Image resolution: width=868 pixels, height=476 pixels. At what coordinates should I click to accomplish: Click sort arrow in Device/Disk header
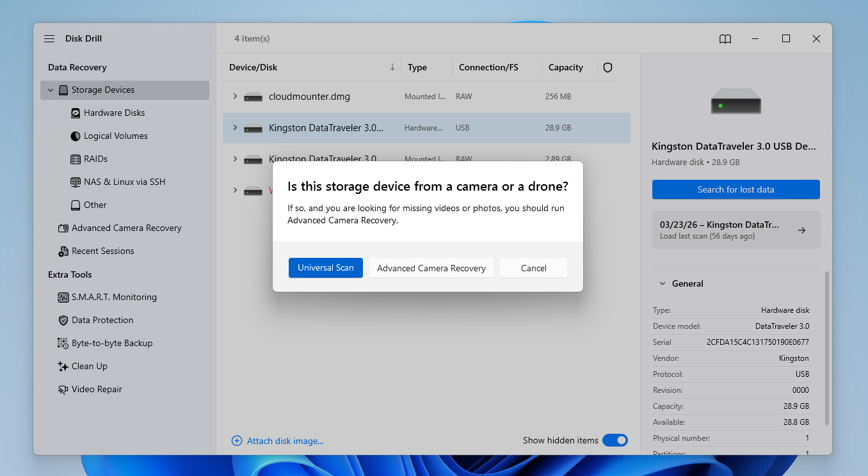(x=392, y=67)
